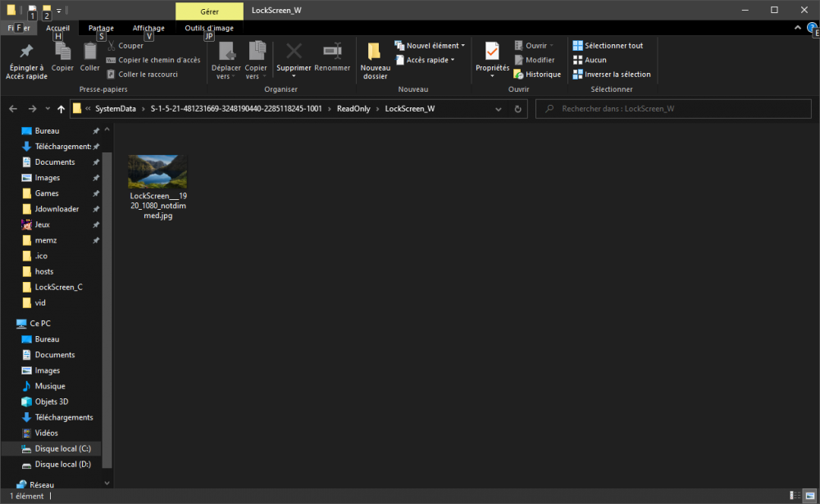Focus the Rechercher dans LockScreen_W field

[673, 109]
